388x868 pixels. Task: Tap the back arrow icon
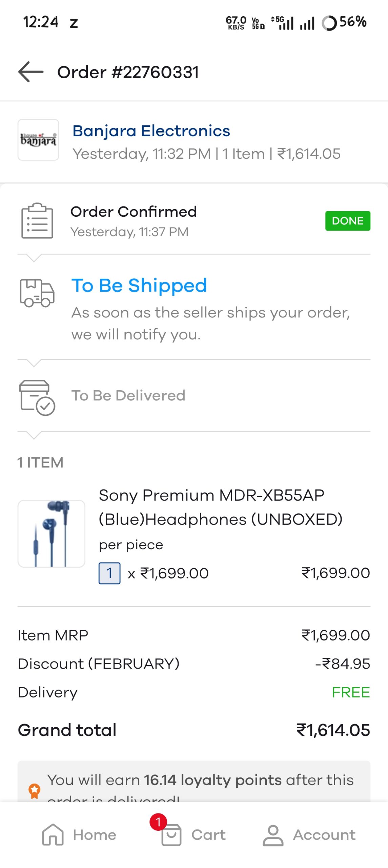point(30,72)
